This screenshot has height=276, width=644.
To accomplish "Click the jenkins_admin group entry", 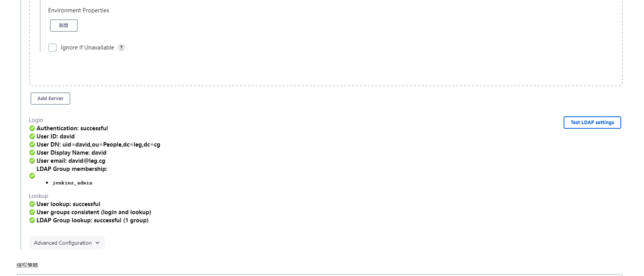I will point(72,183).
